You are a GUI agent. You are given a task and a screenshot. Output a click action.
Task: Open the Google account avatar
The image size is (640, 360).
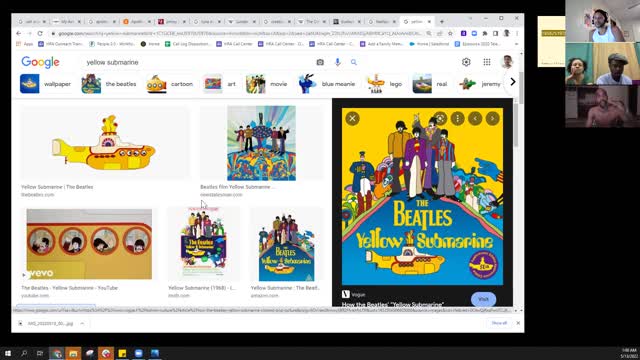click(507, 62)
